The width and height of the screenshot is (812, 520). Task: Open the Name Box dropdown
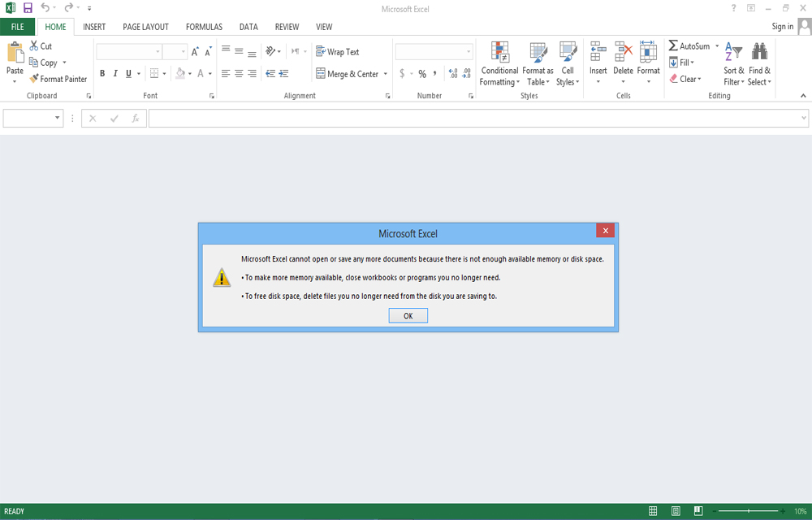57,118
